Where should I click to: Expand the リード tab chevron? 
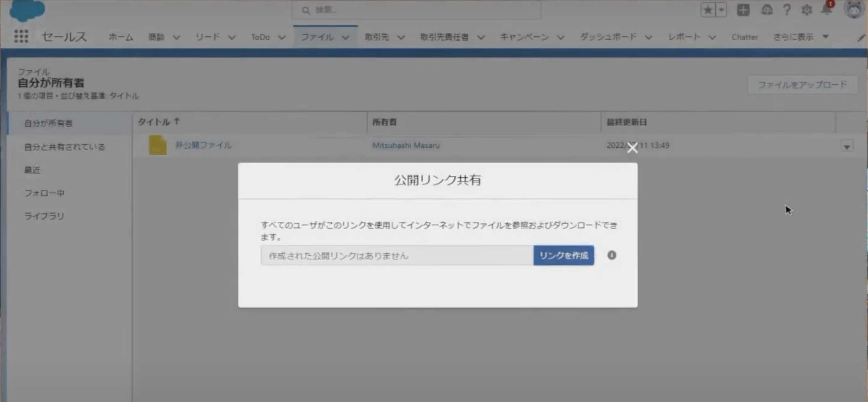[232, 37]
